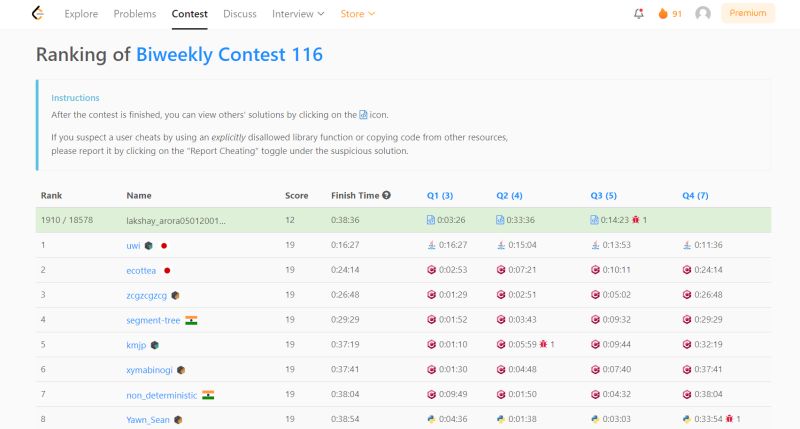Click the badge icon beside Yawn_Sean

pyautogui.click(x=178, y=420)
